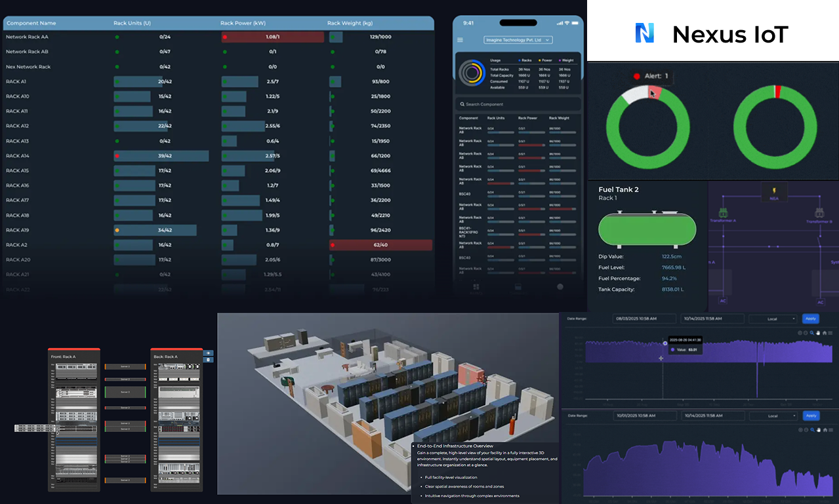
Task: Click the 69/4666 weight value for RACK A15
Action: [380, 170]
